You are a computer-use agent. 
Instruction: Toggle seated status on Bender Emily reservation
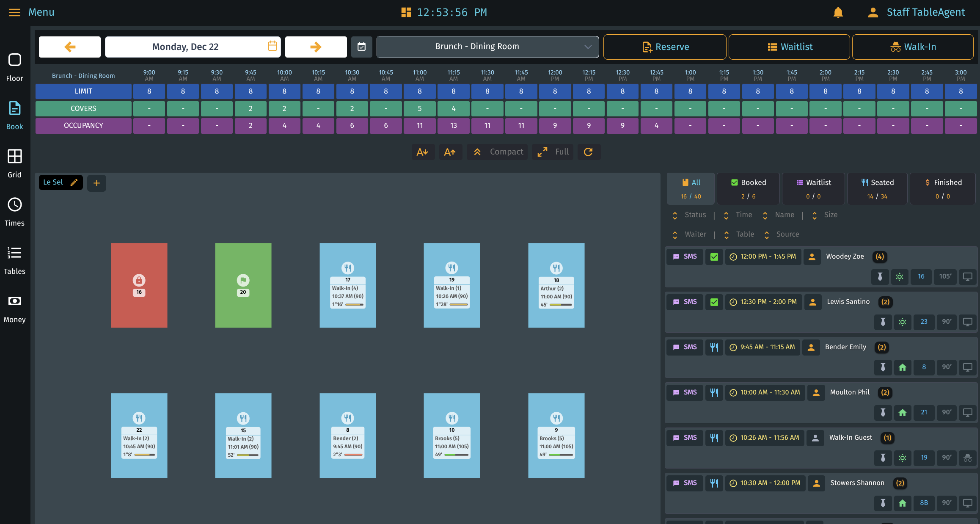pyautogui.click(x=714, y=347)
